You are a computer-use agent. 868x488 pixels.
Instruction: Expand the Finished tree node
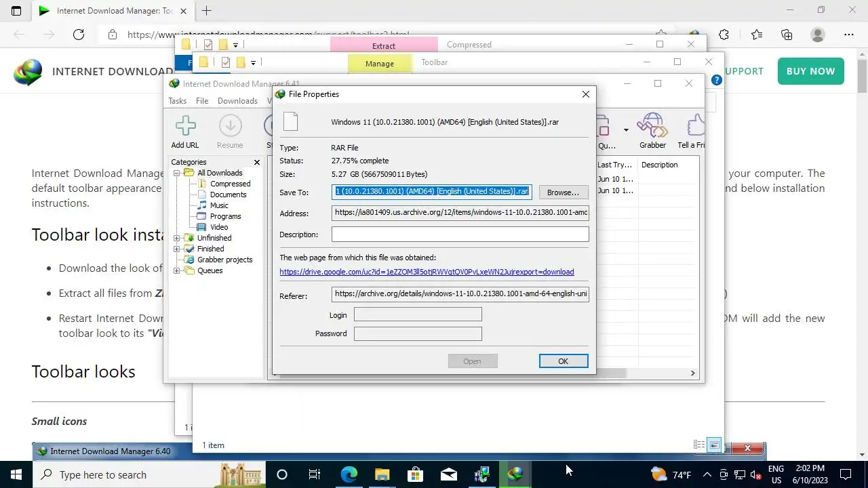point(176,249)
